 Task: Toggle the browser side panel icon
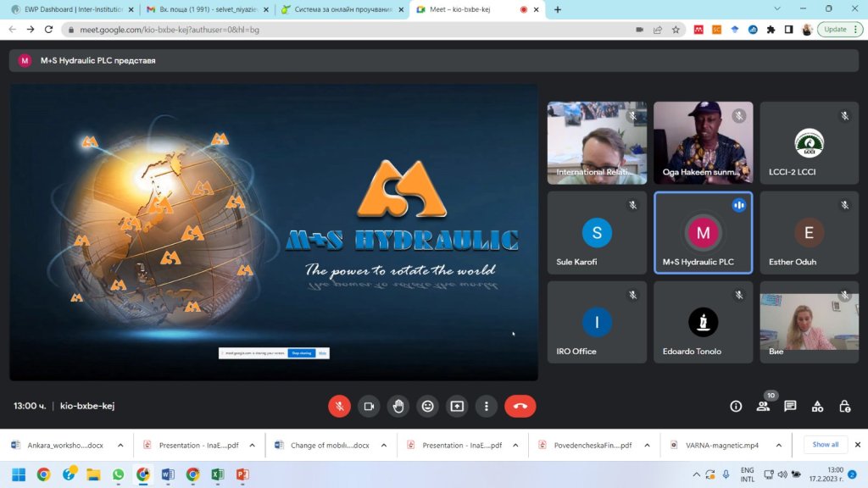789,30
